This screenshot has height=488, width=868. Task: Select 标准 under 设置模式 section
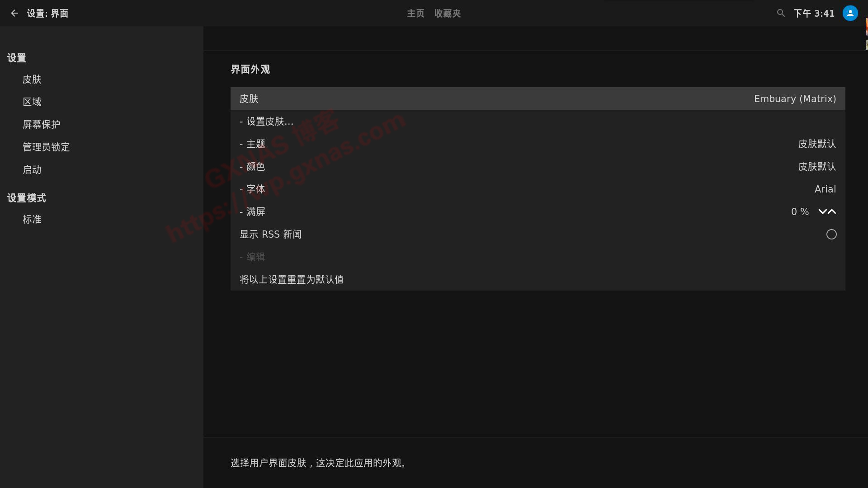tap(32, 219)
